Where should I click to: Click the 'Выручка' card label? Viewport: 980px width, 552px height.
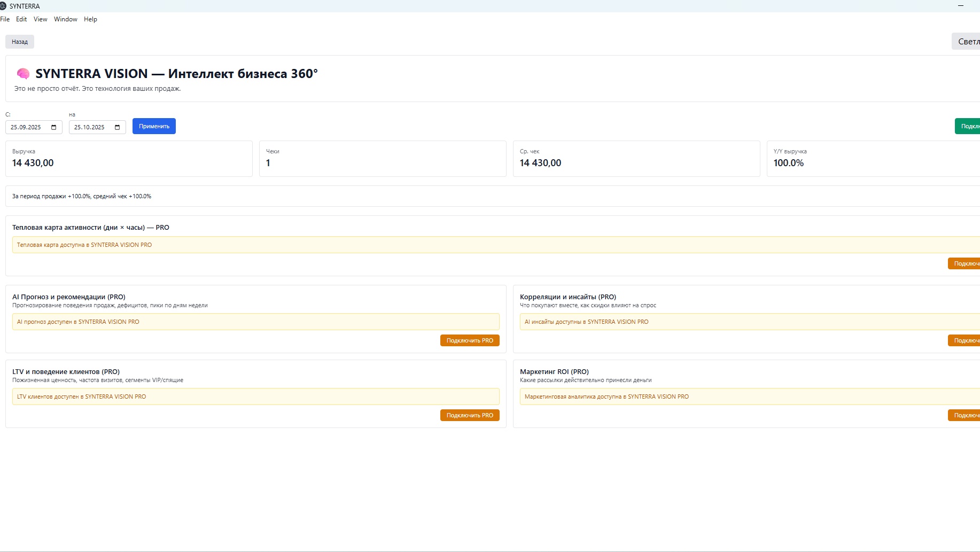24,151
